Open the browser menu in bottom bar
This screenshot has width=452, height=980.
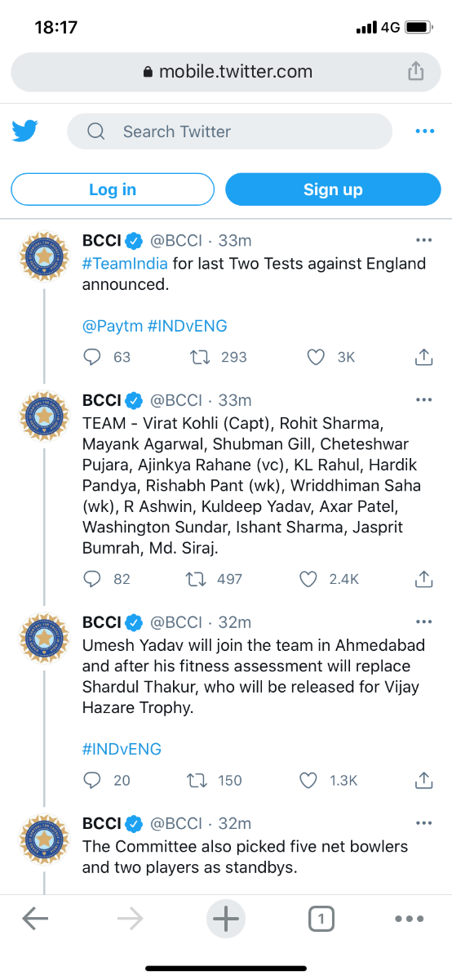[x=409, y=920]
